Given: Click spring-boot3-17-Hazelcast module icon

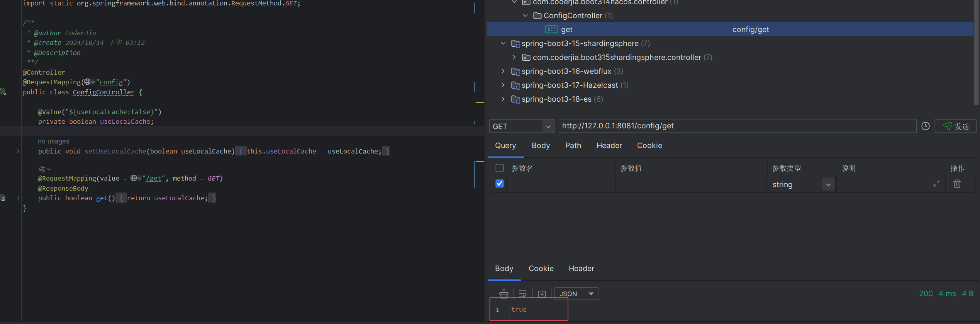Looking at the screenshot, I should click(515, 85).
